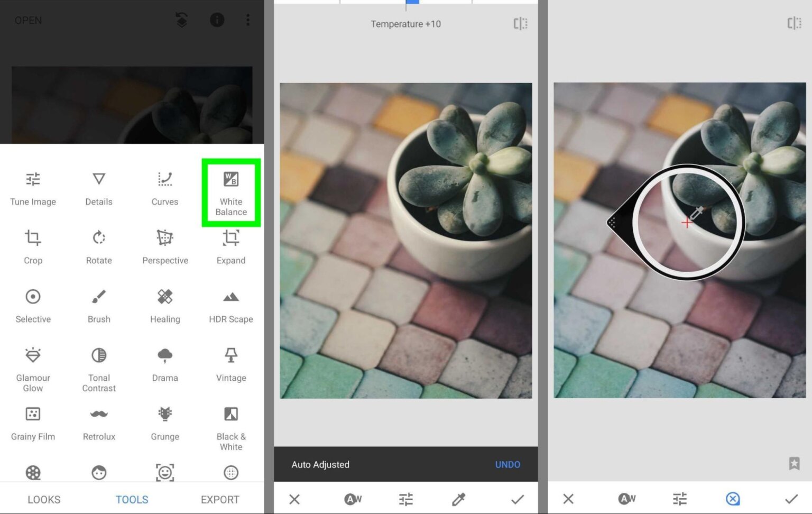
Task: Open the three-dot overflow menu
Action: (x=247, y=20)
